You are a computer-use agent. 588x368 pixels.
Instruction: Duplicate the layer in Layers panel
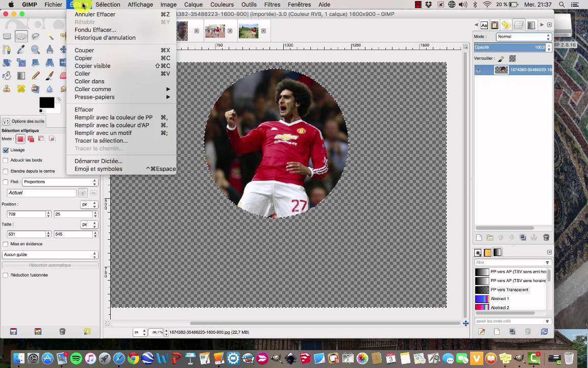523,237
